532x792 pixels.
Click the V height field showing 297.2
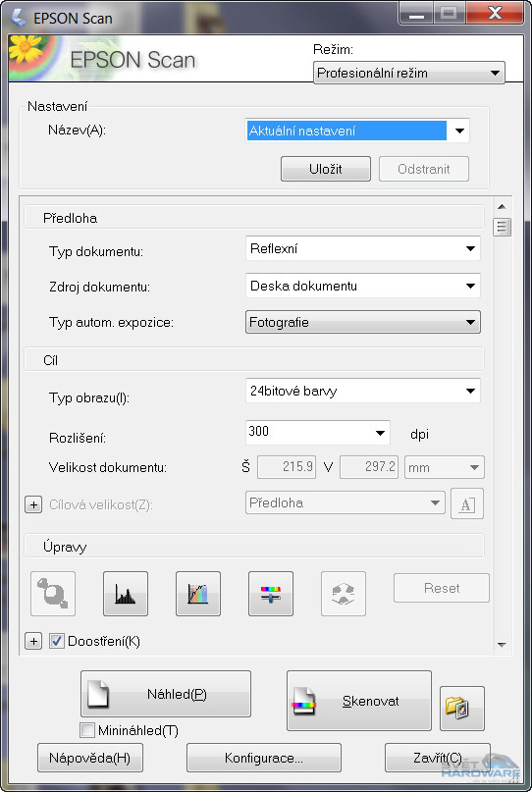pyautogui.click(x=369, y=467)
